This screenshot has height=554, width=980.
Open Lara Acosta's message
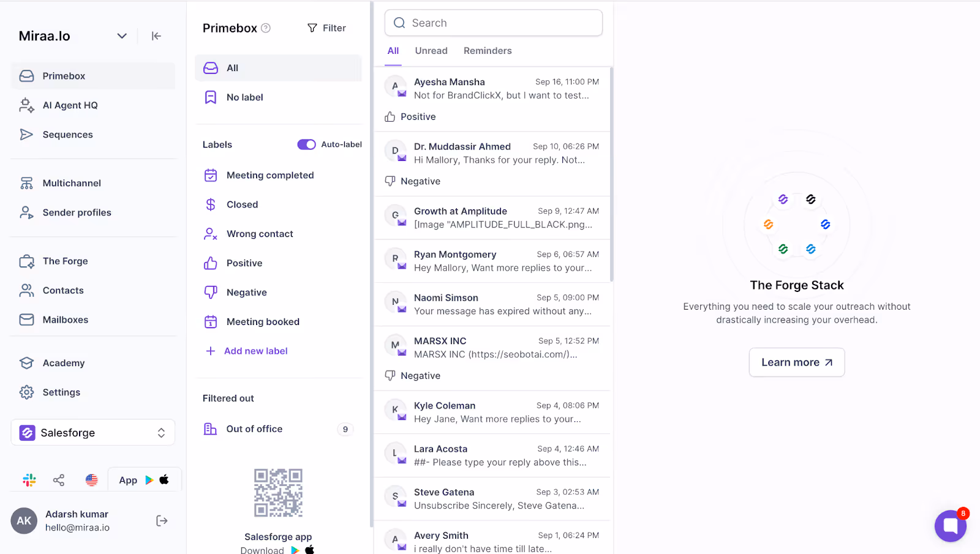click(492, 456)
